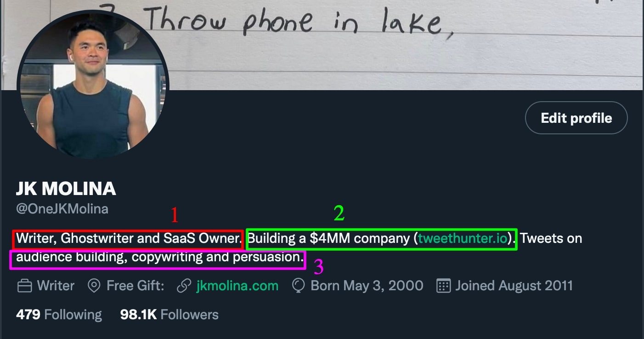This screenshot has height=339, width=644.
Task: Click Born May 3, 2000 text
Action: click(367, 286)
